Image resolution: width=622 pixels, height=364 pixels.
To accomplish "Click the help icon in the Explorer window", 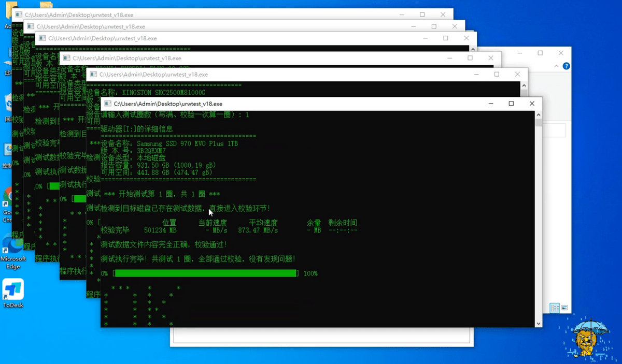I will coord(567,66).
